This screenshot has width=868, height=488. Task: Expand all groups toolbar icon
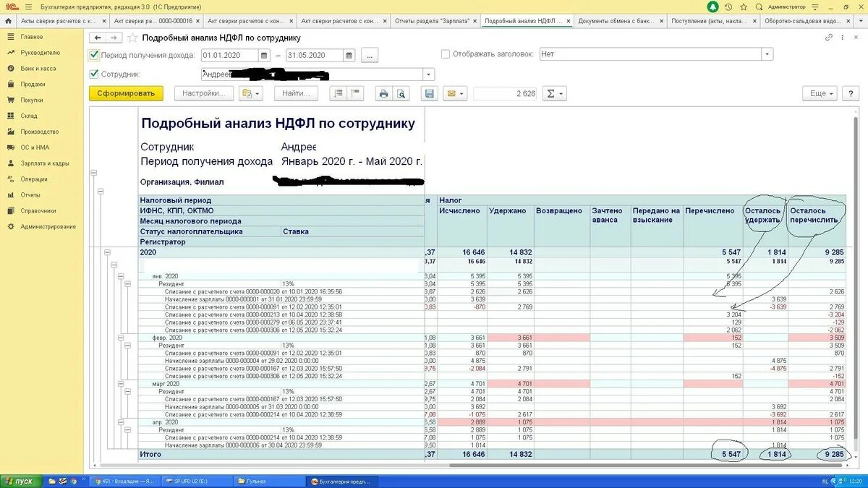[338, 93]
